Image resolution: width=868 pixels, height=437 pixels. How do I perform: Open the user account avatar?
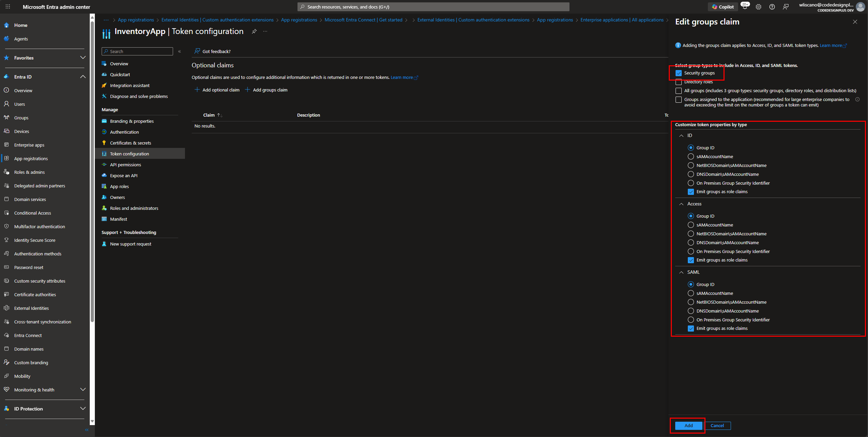click(x=861, y=7)
